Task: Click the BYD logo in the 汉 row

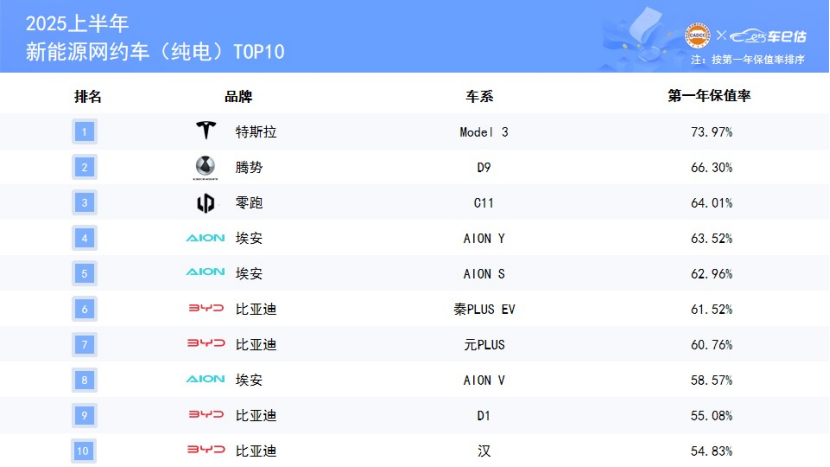Action: 206,450
